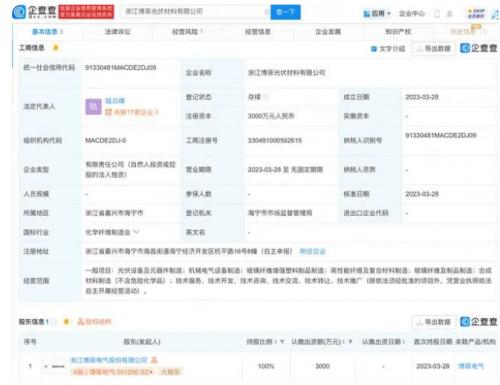Select the 100% shareholding cell
Screen dimensions: 500x385
click(266, 366)
